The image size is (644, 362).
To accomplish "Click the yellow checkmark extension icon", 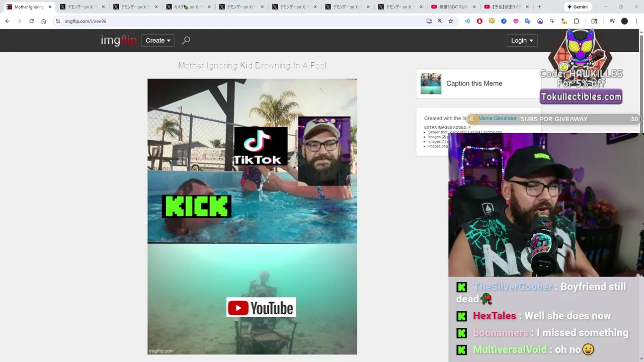I will (492, 21).
